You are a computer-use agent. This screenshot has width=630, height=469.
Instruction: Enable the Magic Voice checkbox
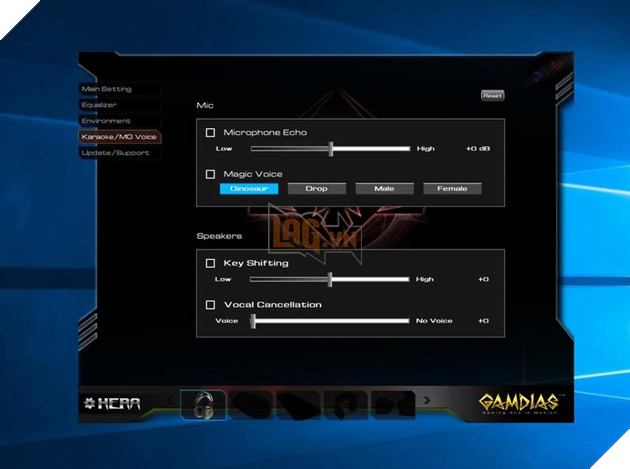(x=210, y=174)
